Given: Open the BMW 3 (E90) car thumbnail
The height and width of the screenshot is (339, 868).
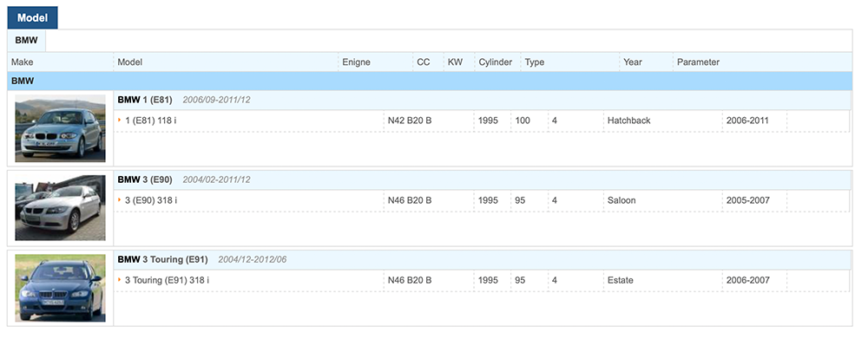Looking at the screenshot, I should tap(61, 208).
